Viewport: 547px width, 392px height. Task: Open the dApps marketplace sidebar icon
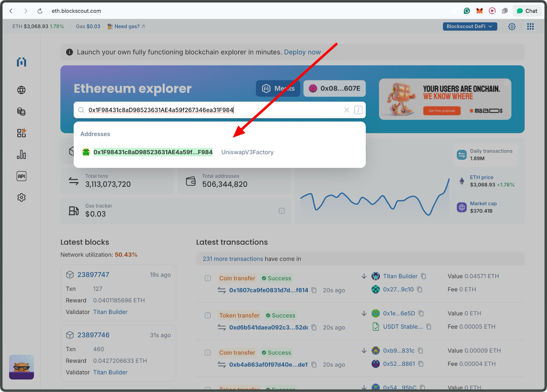pyautogui.click(x=21, y=133)
